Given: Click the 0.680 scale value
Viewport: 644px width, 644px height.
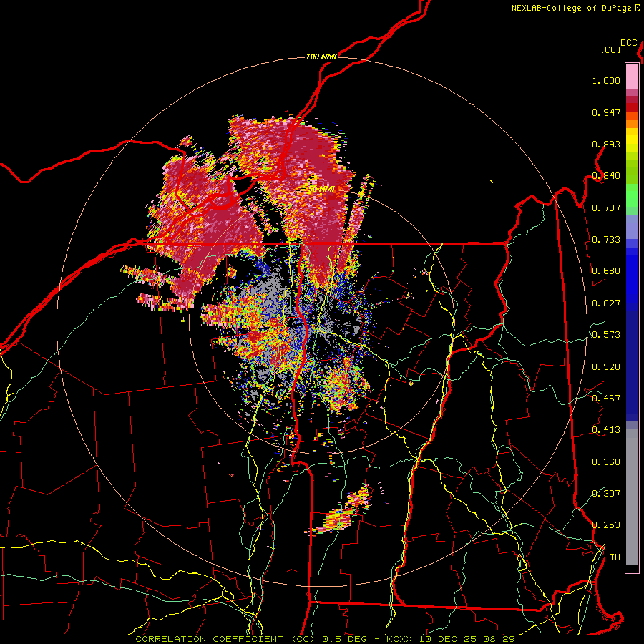Looking at the screenshot, I should pos(606,271).
